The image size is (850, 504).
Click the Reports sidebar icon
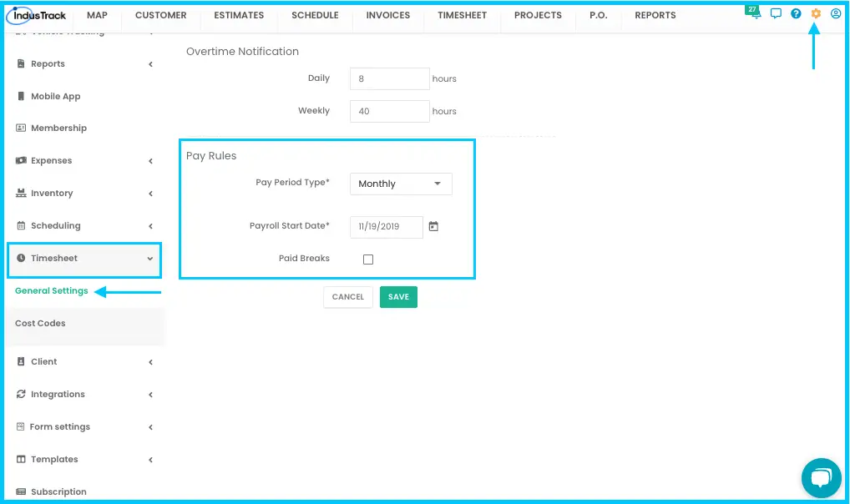coord(21,63)
